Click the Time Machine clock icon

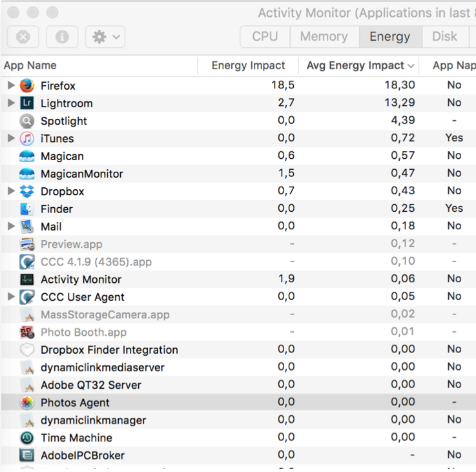click(27, 438)
